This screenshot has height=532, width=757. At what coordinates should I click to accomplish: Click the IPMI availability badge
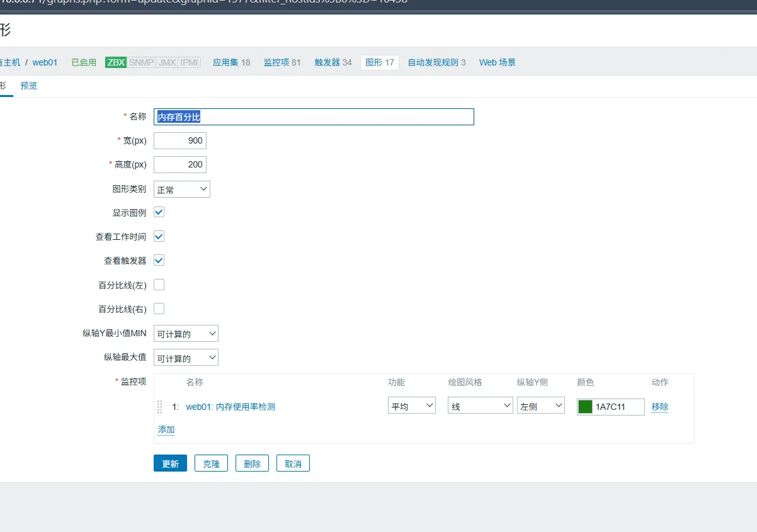[x=190, y=62]
